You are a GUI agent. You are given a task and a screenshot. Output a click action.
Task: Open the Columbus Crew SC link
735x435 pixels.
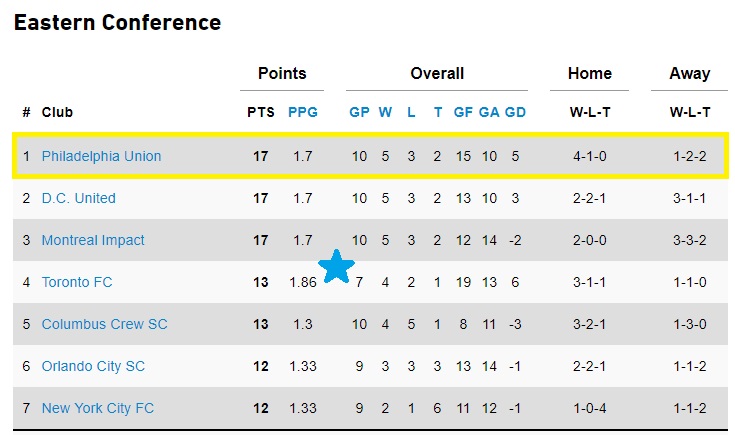104,324
